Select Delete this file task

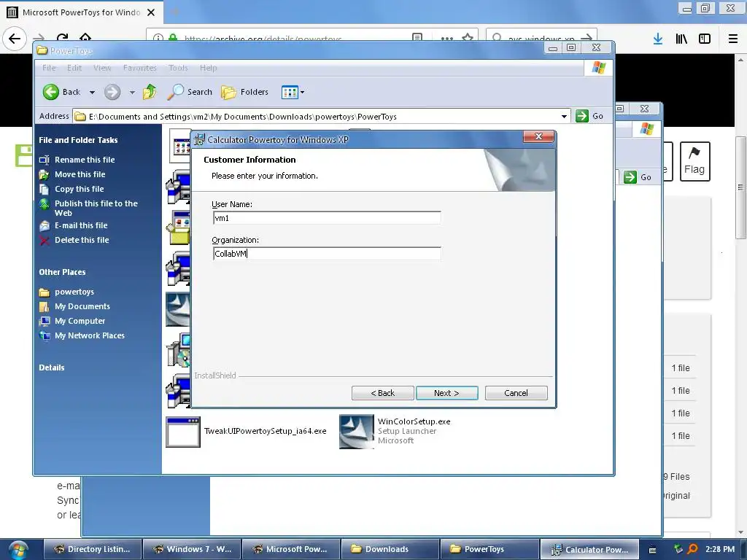tap(82, 240)
